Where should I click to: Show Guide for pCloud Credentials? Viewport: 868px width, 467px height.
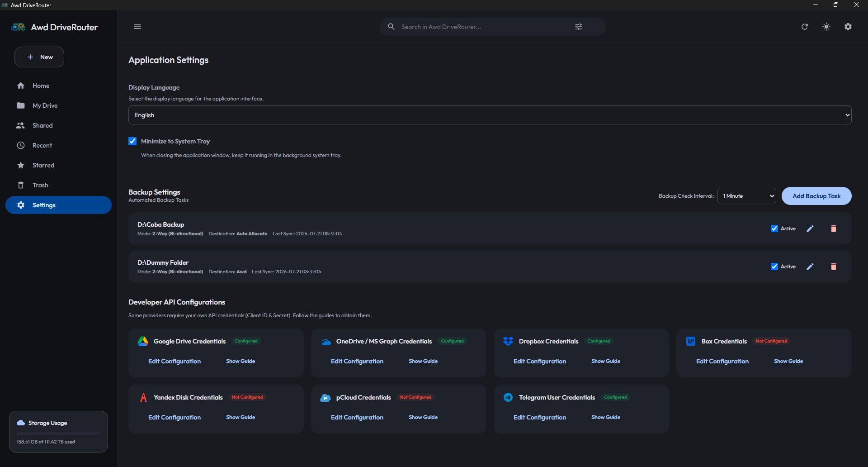(x=423, y=417)
